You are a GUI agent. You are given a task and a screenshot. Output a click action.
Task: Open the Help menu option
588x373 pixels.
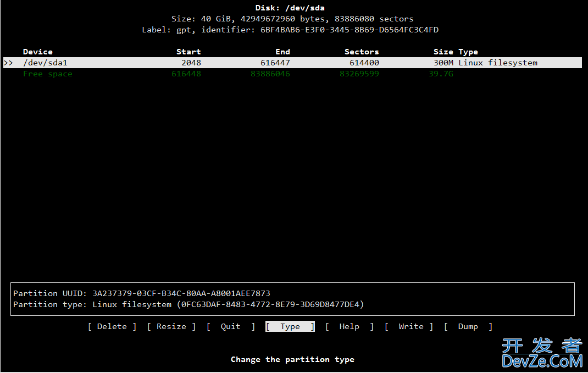pyautogui.click(x=349, y=326)
